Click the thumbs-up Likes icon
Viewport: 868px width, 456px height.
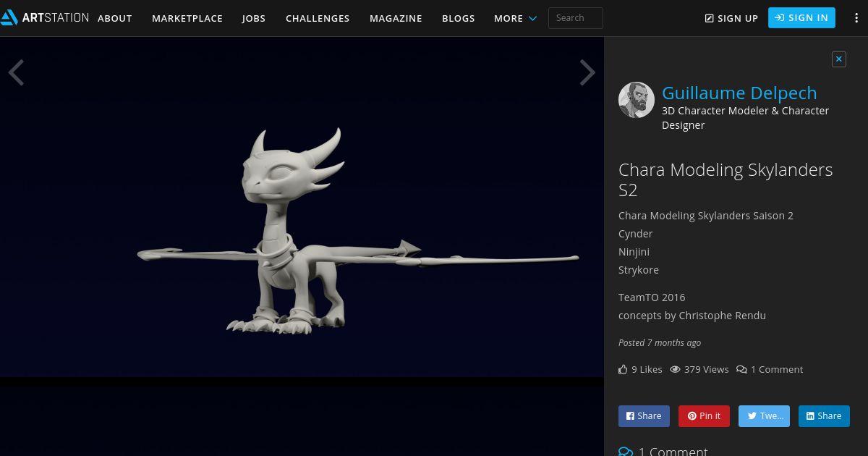pos(623,369)
